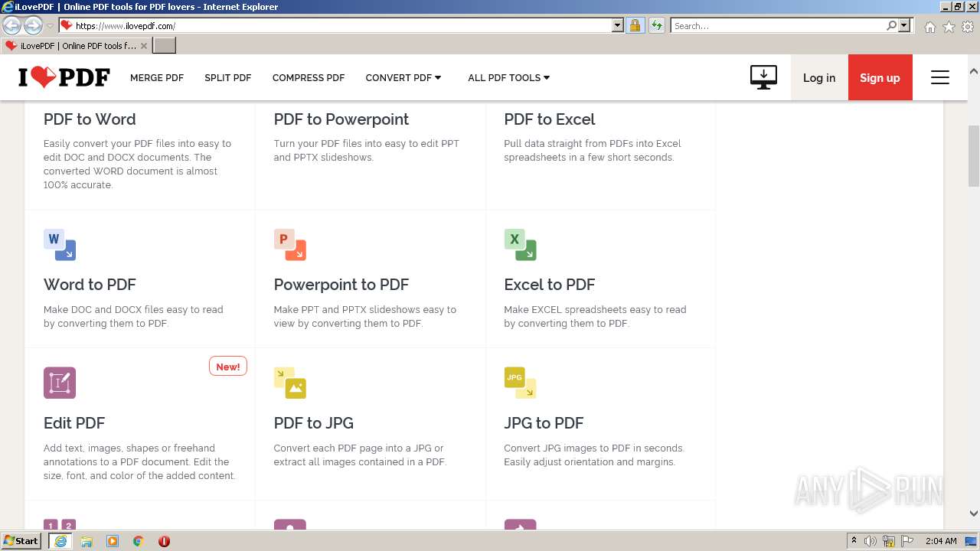The height and width of the screenshot is (551, 980).
Task: Open the address bar URL dropdown arrow
Action: coord(618,25)
